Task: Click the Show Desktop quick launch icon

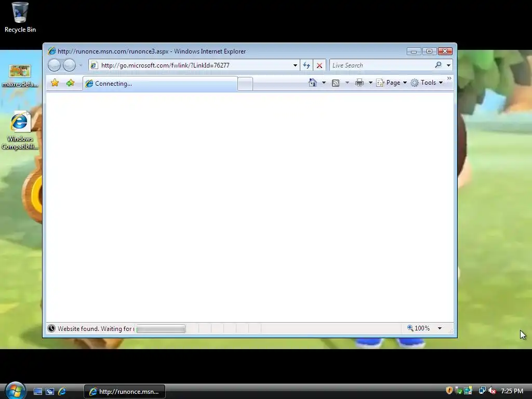Action: tap(37, 392)
